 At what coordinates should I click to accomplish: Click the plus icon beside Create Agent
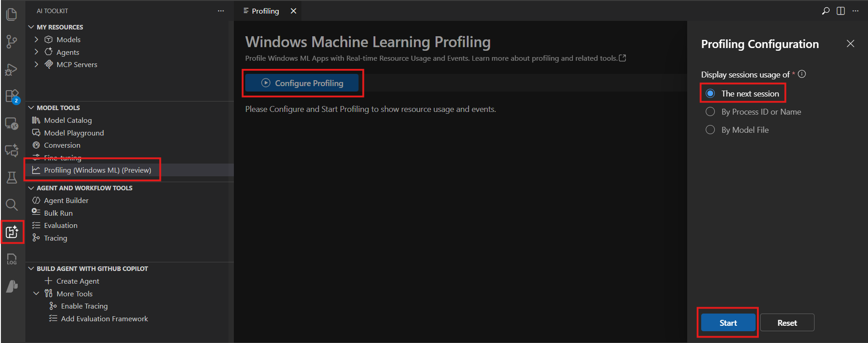tap(48, 281)
